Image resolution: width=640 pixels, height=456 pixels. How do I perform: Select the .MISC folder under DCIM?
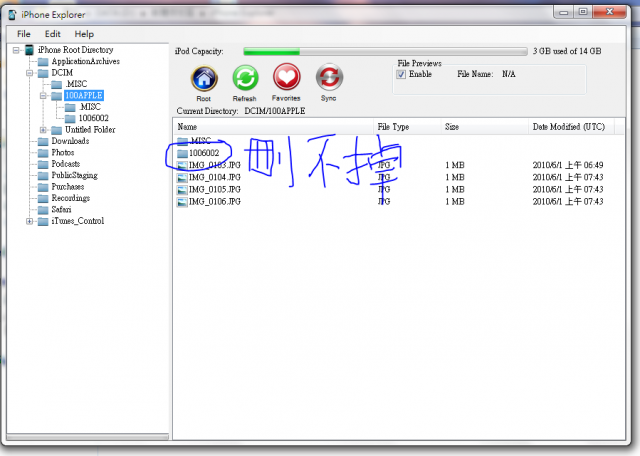pyautogui.click(x=76, y=84)
